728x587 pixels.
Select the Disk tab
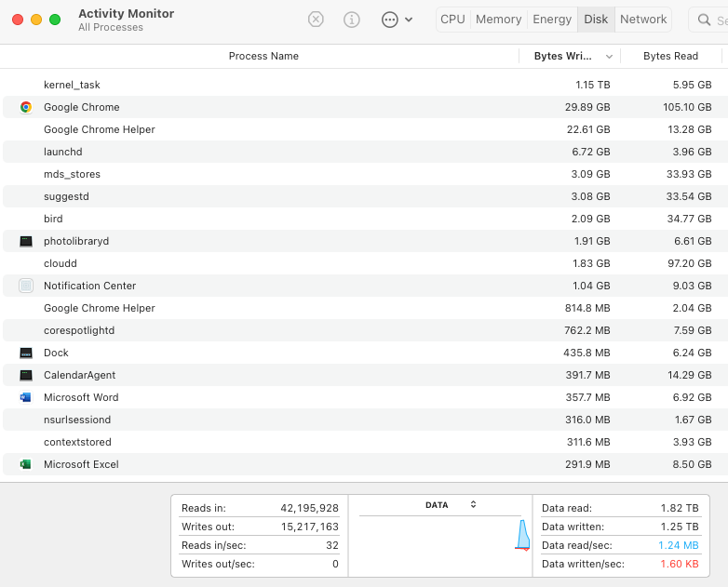click(596, 20)
